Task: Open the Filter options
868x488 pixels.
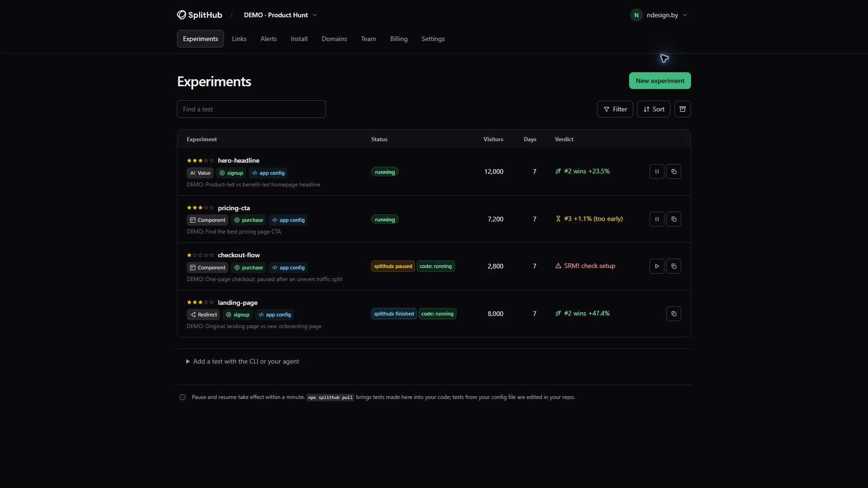Action: point(615,109)
